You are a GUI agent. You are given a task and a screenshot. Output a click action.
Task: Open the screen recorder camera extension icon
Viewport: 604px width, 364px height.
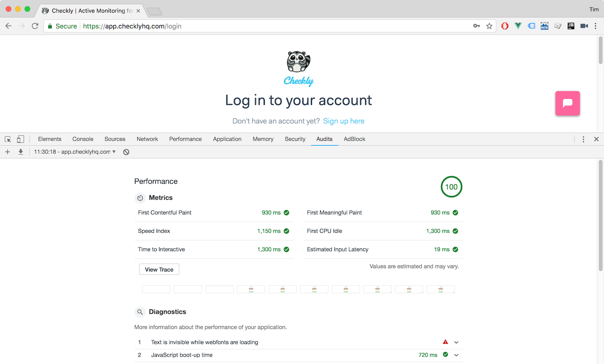584,26
